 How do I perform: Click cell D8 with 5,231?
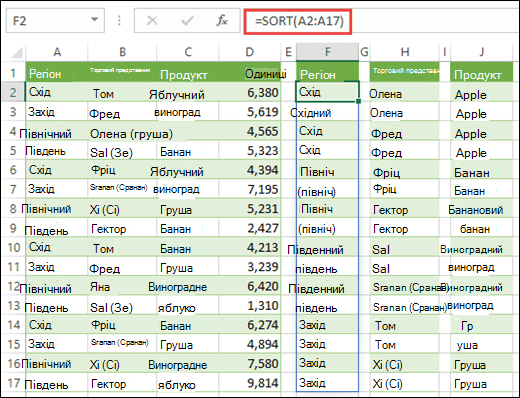pyautogui.click(x=250, y=208)
